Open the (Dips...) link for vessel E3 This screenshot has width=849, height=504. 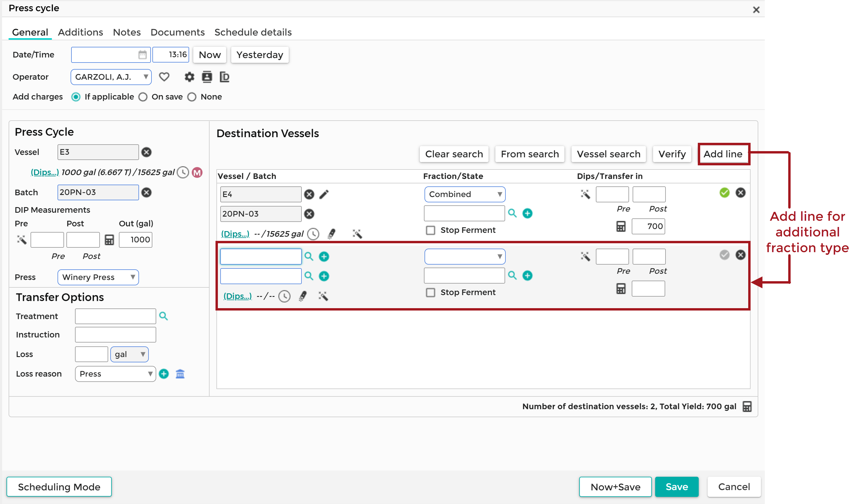44,172
